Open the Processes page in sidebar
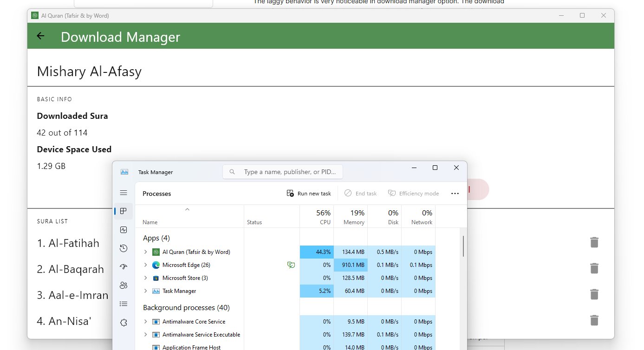644x350 pixels. (124, 211)
